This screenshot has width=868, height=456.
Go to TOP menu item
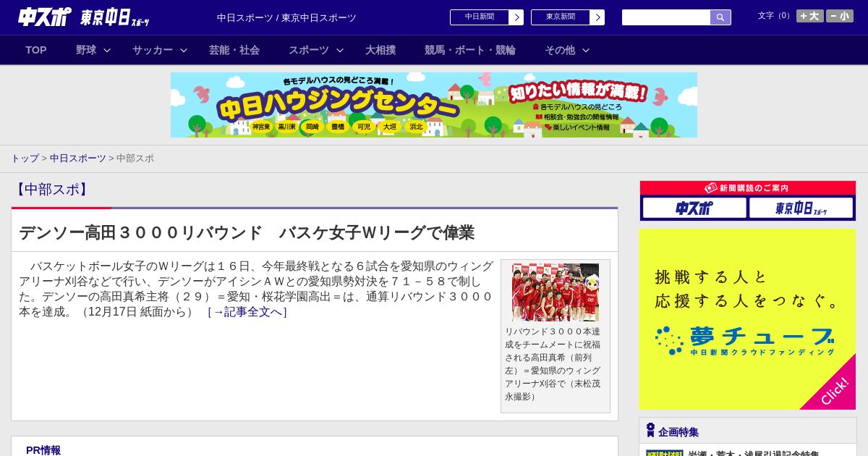pos(36,50)
